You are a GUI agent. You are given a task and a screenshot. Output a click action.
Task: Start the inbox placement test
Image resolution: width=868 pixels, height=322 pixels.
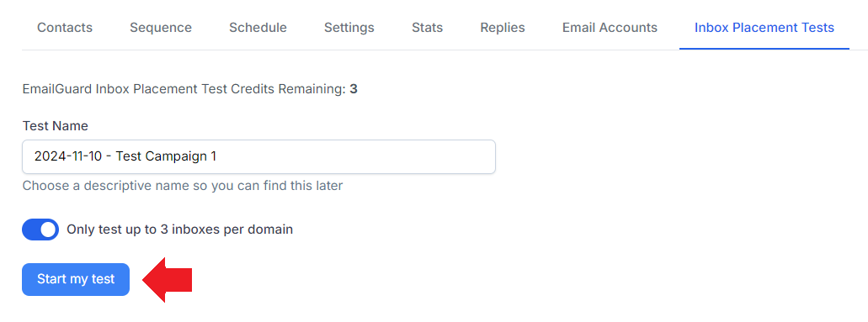(76, 279)
